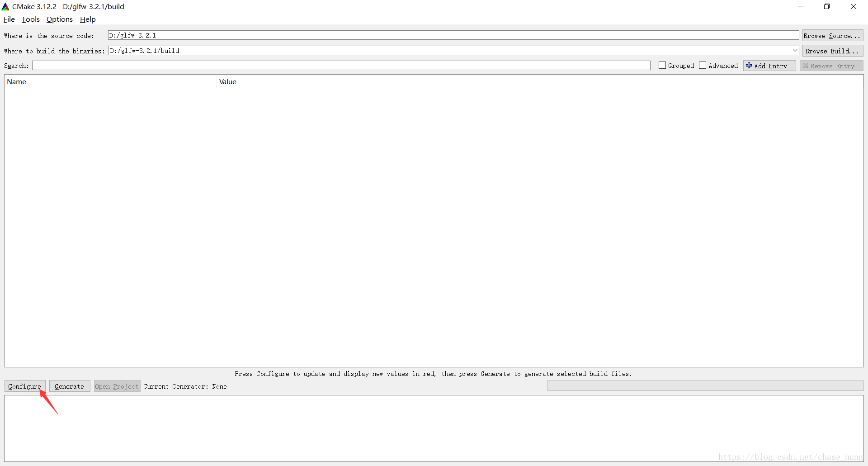Restore down the CMake window
The width and height of the screenshot is (868, 466).
click(x=827, y=6)
